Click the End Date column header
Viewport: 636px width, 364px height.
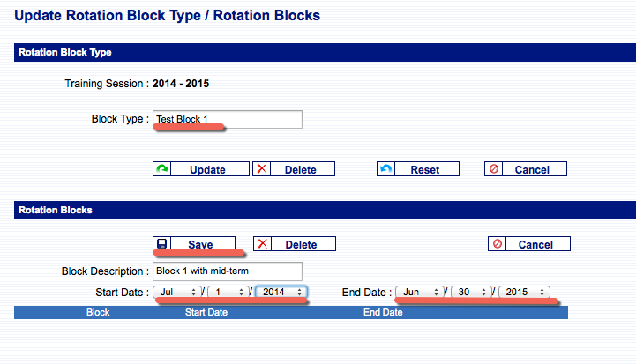(x=383, y=313)
